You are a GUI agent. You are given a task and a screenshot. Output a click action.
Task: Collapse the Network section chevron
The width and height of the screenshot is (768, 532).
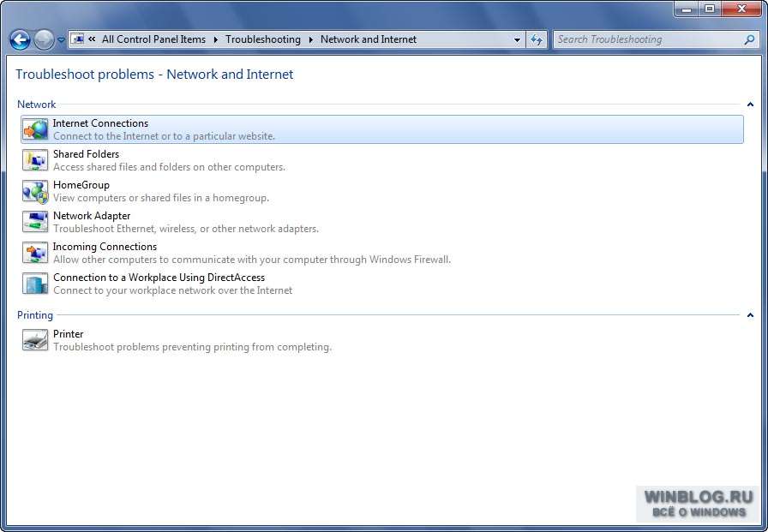tap(750, 105)
